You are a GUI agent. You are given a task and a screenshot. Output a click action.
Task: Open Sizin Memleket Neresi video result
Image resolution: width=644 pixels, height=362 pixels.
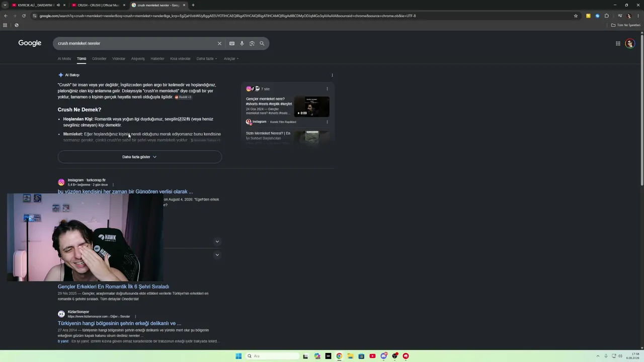tap(268, 136)
